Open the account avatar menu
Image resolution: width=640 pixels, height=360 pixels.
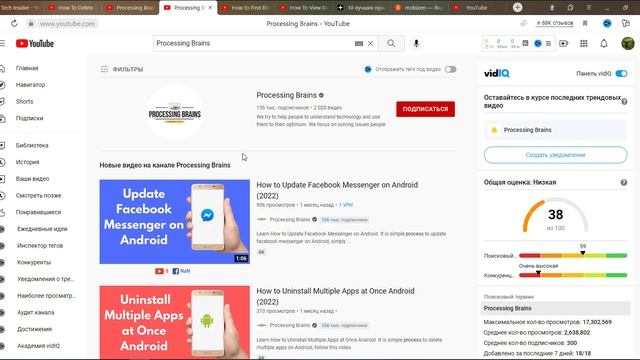(628, 43)
